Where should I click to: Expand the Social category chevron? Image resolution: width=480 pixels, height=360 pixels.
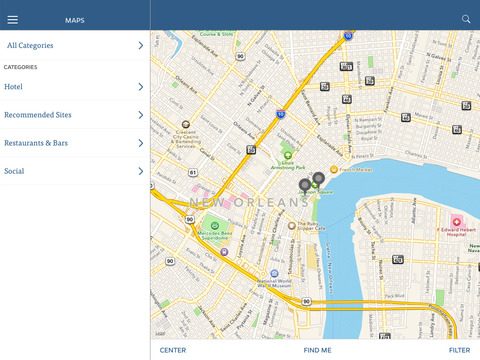(141, 171)
